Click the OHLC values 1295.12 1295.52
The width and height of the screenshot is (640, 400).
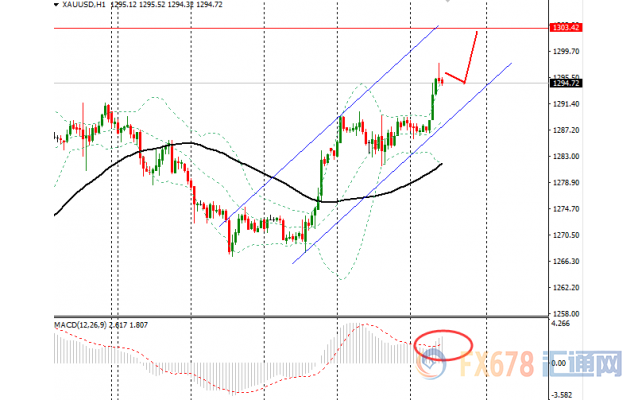coord(139,5)
